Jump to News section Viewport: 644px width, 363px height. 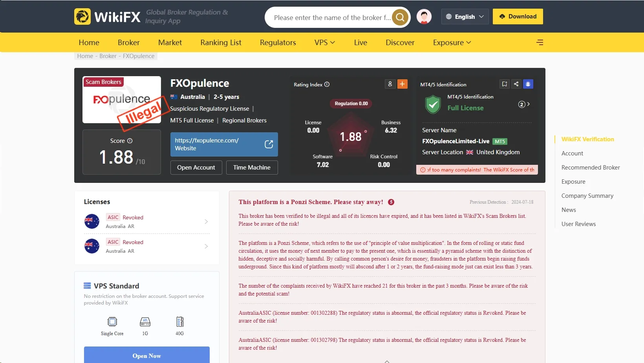(x=569, y=210)
